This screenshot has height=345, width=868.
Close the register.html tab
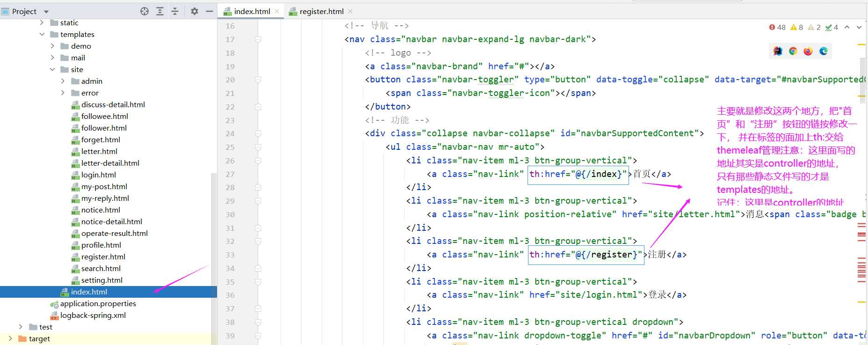coord(350,11)
